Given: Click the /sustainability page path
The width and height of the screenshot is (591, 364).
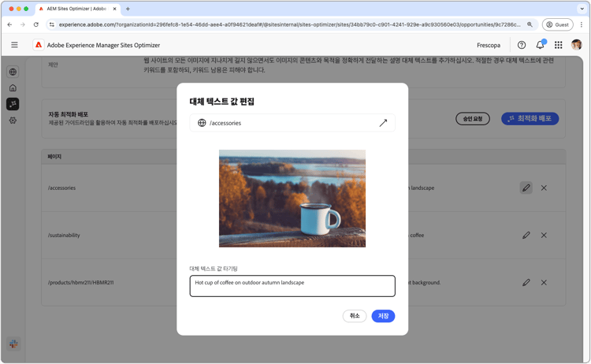Looking at the screenshot, I should click(x=64, y=235).
